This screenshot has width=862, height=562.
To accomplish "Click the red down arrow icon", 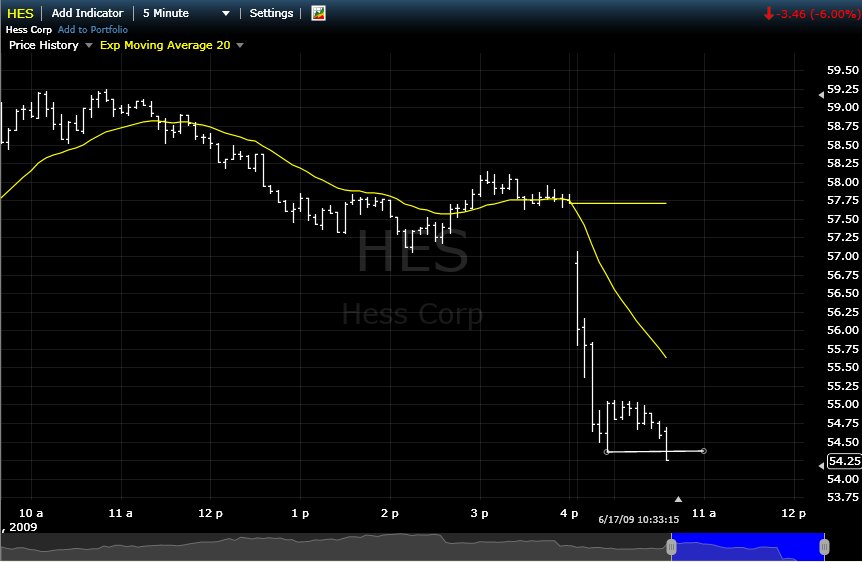I will 769,14.
